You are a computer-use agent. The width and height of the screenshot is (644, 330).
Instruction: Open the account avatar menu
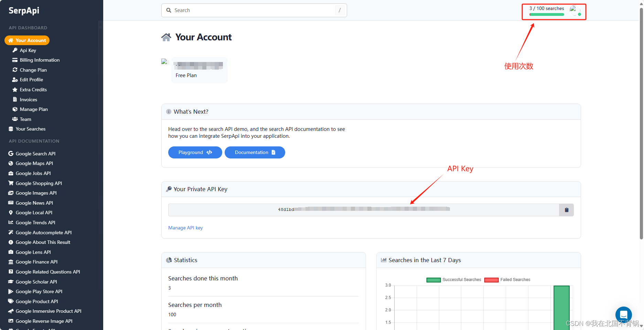click(575, 10)
